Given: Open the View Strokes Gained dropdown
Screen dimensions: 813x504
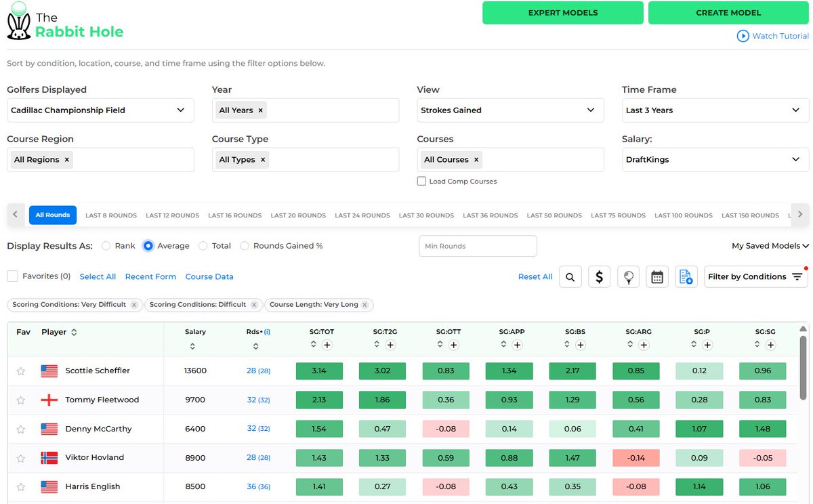Looking at the screenshot, I should [510, 110].
